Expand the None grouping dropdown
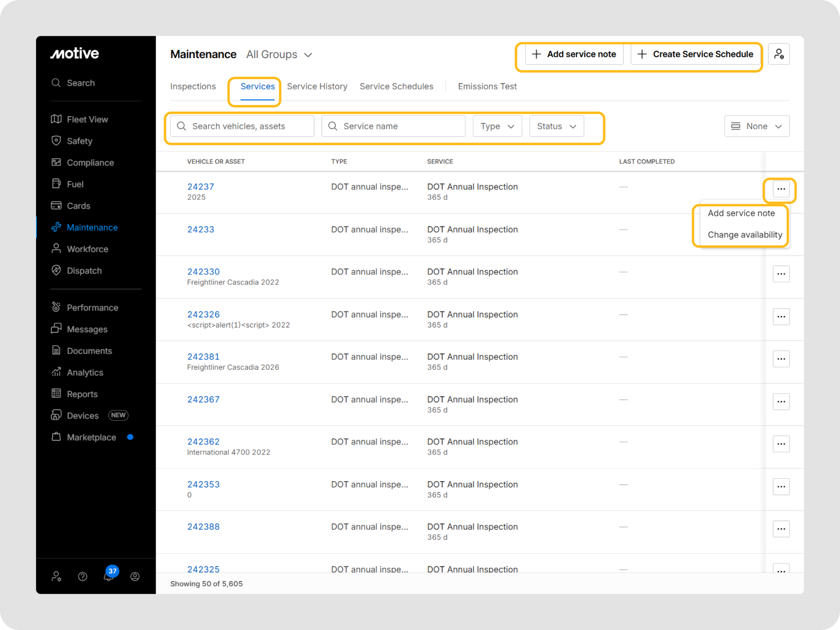Image resolution: width=840 pixels, height=630 pixels. point(756,126)
